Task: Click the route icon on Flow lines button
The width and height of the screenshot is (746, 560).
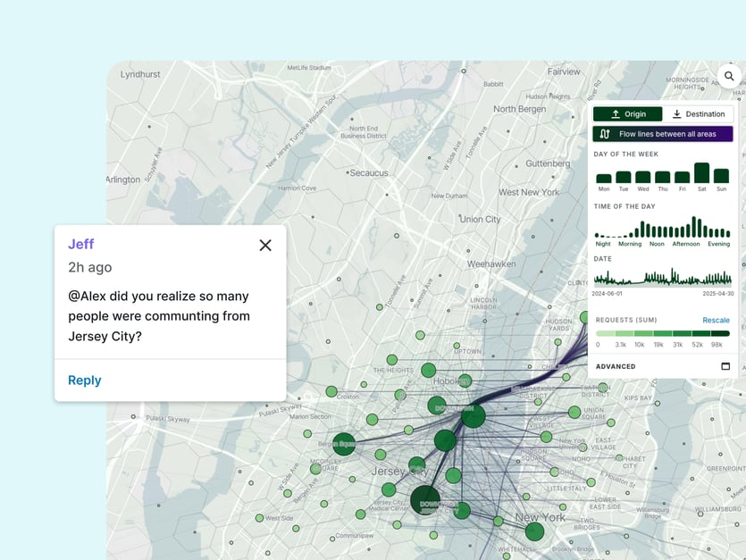Action: [x=605, y=134]
